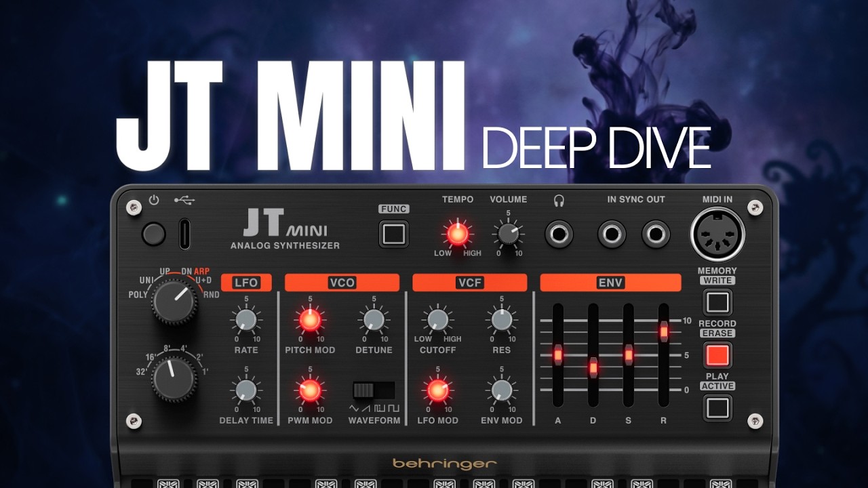Click the orange VCO section label
Image resolution: width=868 pixels, height=488 pixels.
(x=342, y=283)
